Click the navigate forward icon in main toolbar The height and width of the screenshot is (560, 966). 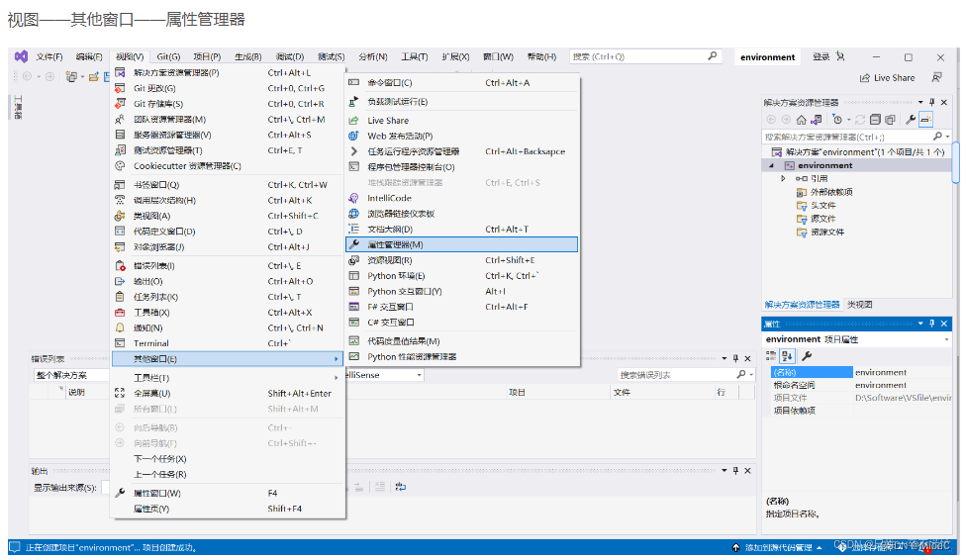click(49, 76)
